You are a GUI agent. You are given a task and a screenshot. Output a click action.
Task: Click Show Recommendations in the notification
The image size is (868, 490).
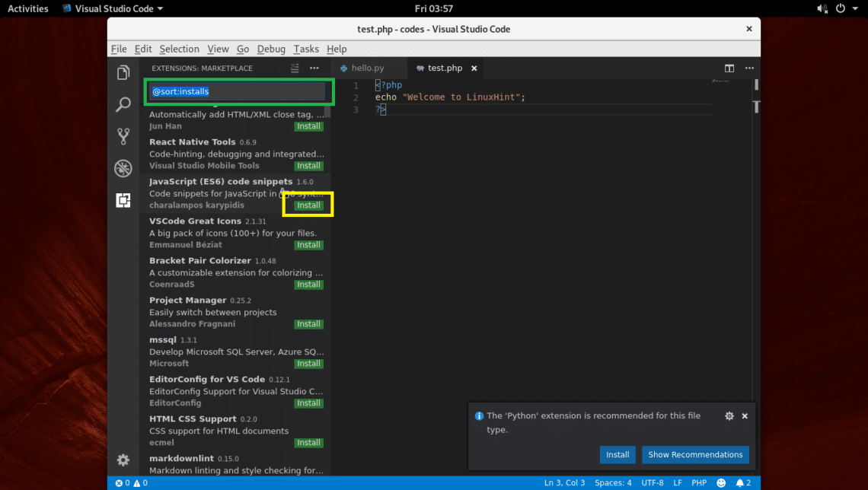(x=695, y=454)
